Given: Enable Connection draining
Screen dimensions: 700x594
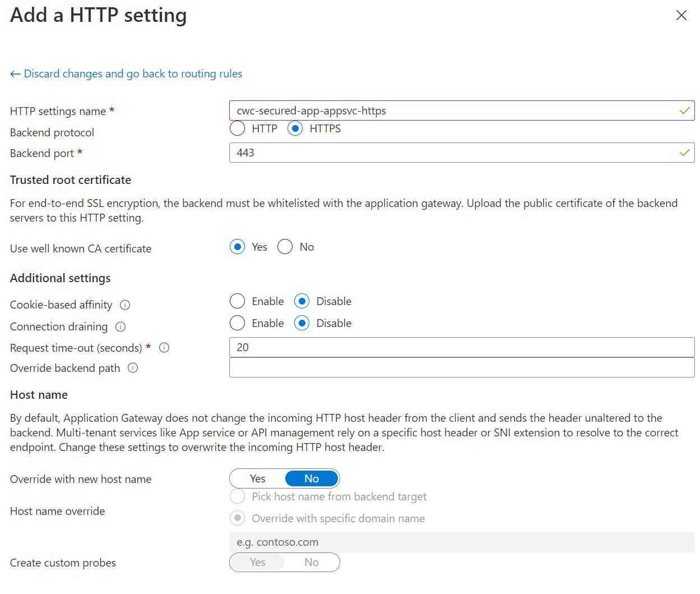Looking at the screenshot, I should coord(237,323).
